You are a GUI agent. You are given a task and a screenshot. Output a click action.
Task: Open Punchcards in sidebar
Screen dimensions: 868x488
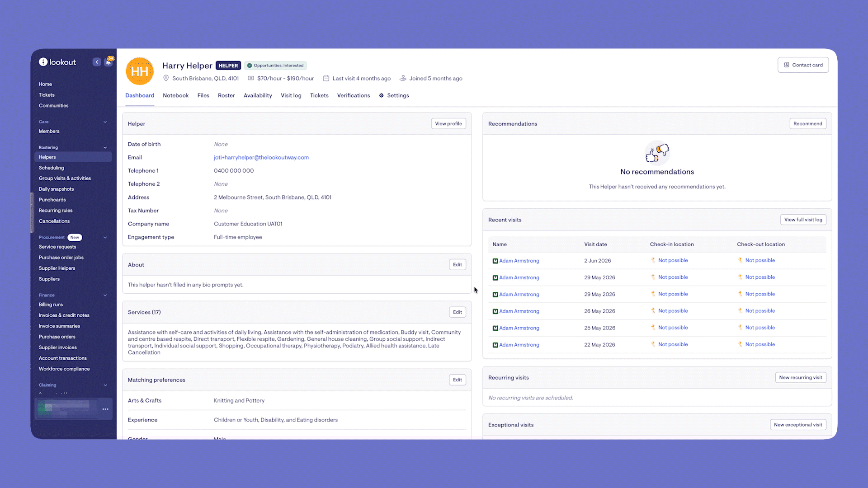click(x=52, y=200)
